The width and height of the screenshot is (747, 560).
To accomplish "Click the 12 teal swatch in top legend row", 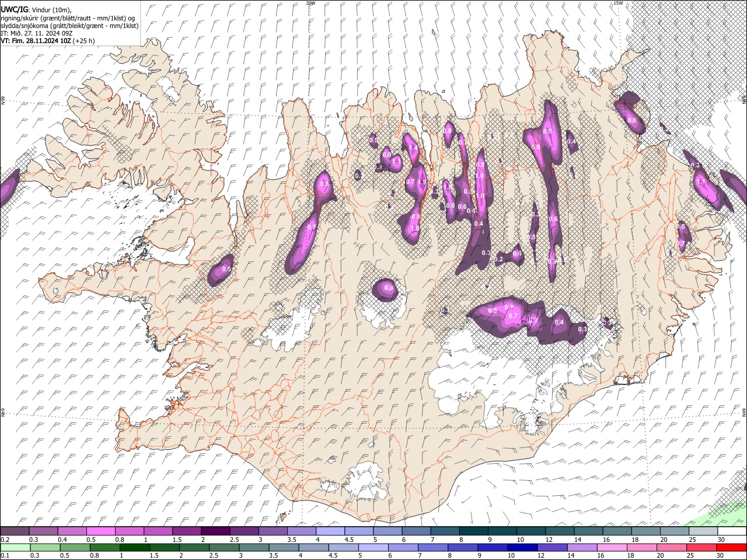I will click(560, 531).
